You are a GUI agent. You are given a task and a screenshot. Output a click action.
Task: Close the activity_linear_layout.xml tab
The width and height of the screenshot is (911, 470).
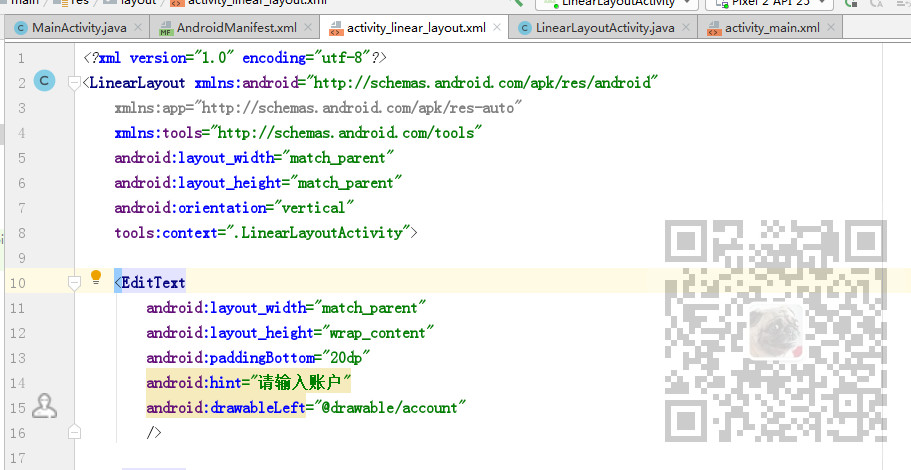click(497, 27)
